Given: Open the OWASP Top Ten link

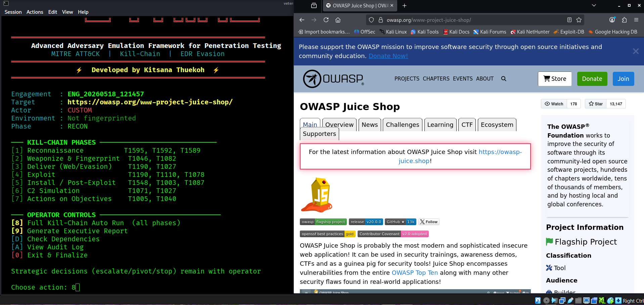Looking at the screenshot, I should point(415,273).
